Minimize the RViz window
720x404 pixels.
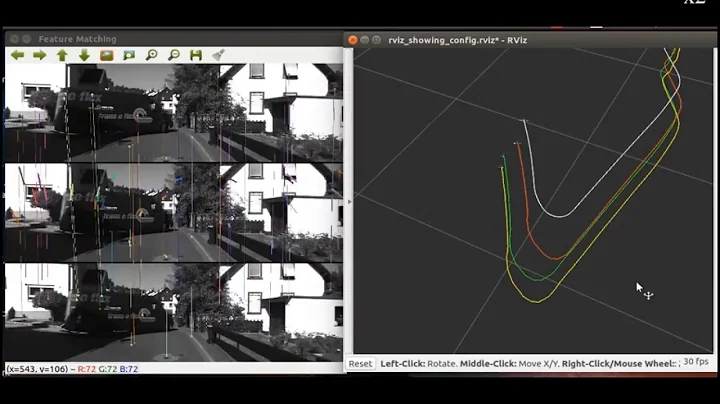(x=365, y=40)
